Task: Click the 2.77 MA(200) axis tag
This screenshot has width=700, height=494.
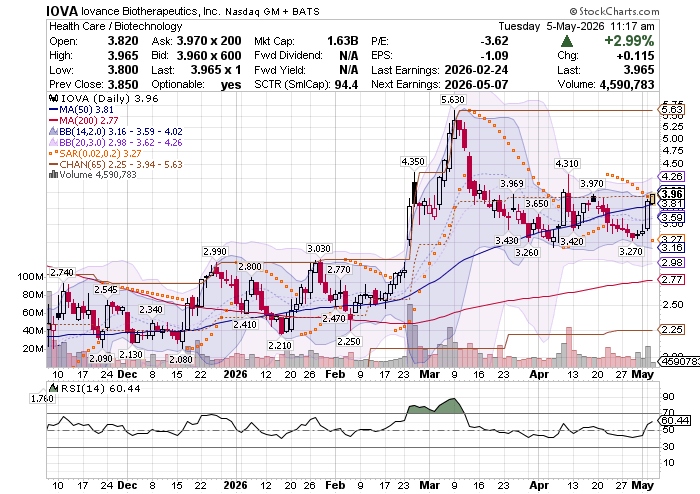Action: click(671, 280)
